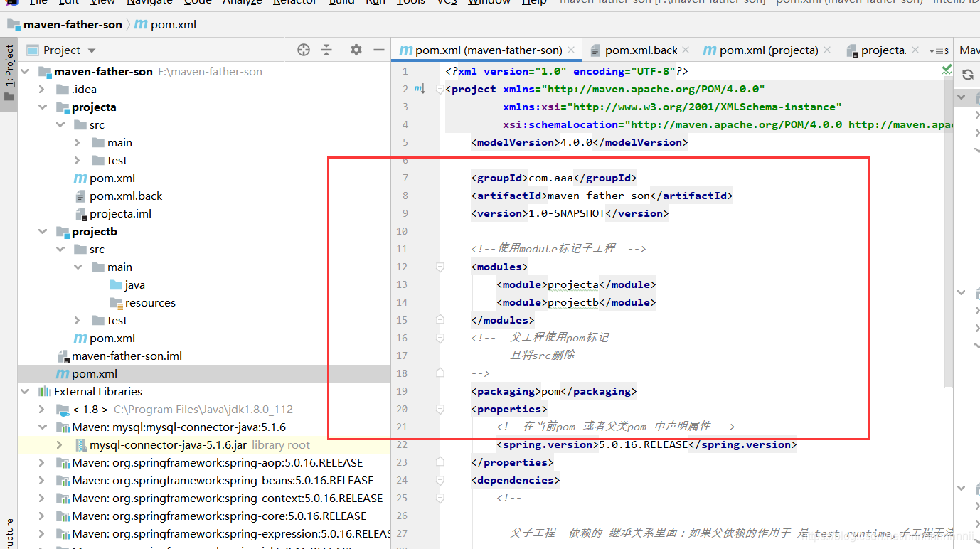Select the java folder under projectb
The width and height of the screenshot is (980, 549).
click(x=127, y=285)
